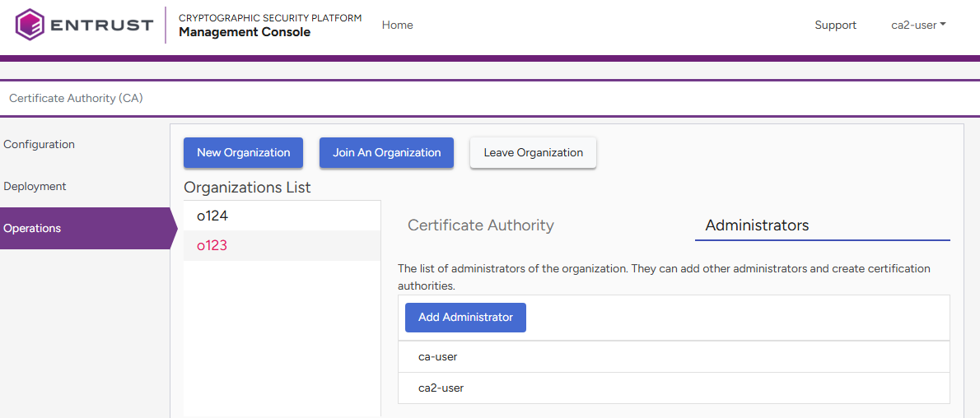The width and height of the screenshot is (980, 418).
Task: Switch to the Certificate Authority tab
Action: [481, 225]
